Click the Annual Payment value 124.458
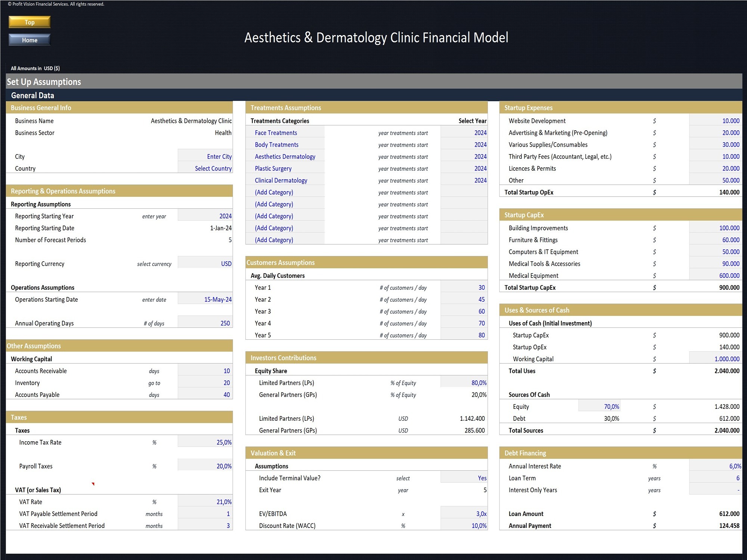Image resolution: width=747 pixels, height=560 pixels. [729, 526]
